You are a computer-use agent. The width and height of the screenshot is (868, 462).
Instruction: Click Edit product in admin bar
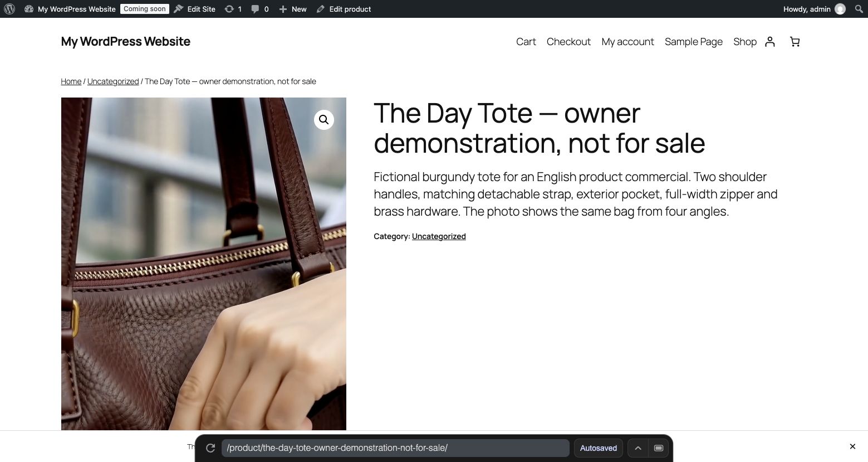pos(344,9)
